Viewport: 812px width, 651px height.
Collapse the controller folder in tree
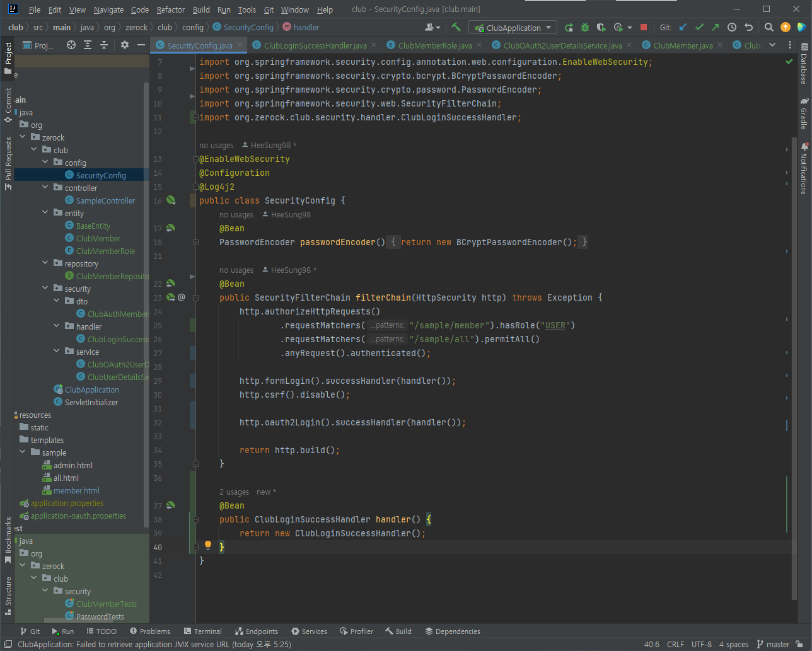[45, 188]
